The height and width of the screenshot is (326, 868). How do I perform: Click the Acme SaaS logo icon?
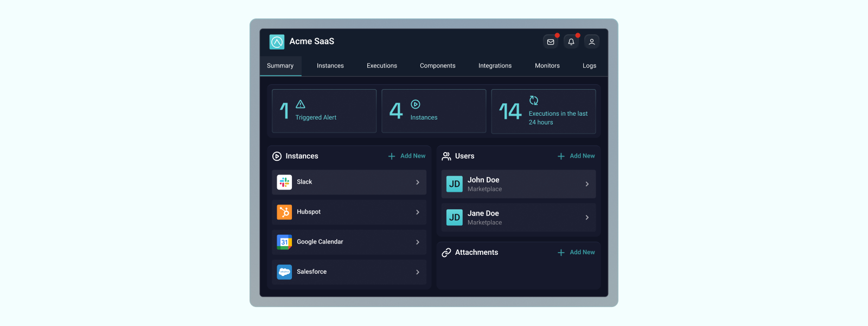click(277, 42)
